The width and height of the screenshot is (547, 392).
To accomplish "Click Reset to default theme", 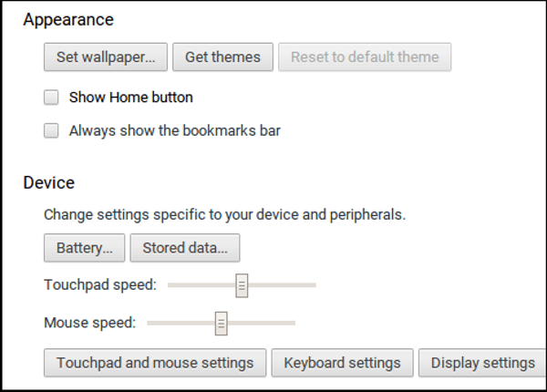I will [x=365, y=57].
